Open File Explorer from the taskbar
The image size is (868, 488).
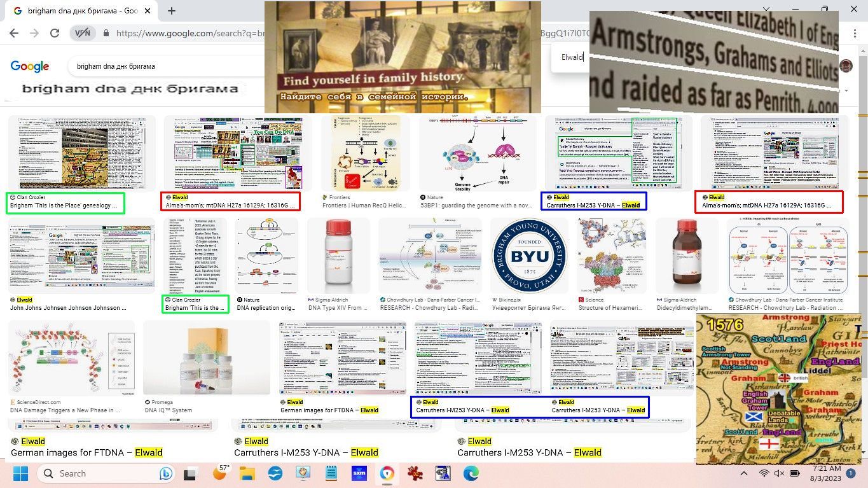tap(247, 473)
